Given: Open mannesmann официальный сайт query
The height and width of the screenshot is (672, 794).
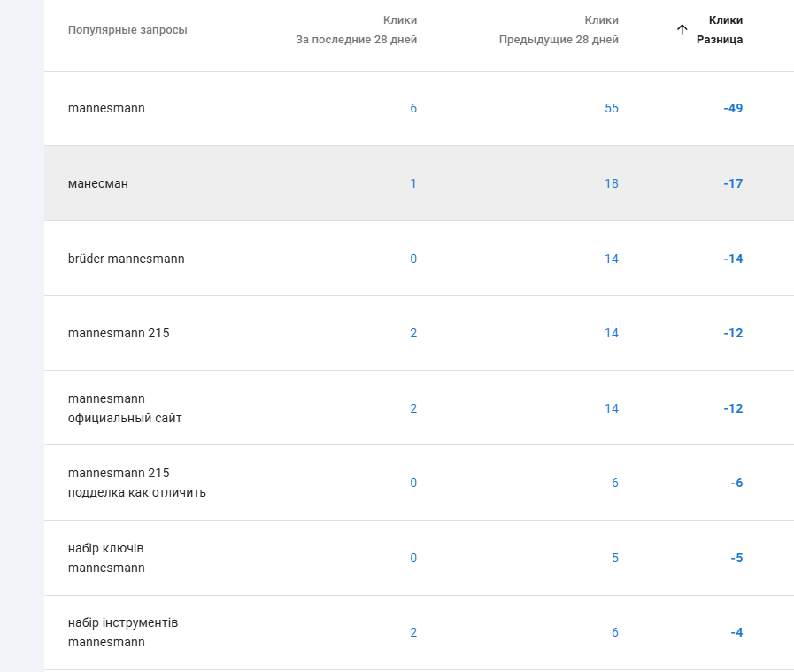Looking at the screenshot, I should tap(125, 408).
